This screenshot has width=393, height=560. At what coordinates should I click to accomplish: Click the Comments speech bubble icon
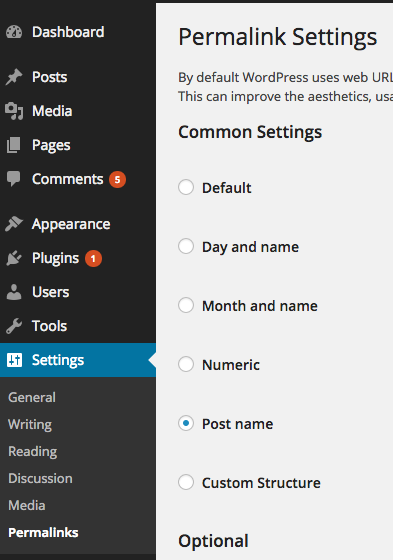click(14, 179)
